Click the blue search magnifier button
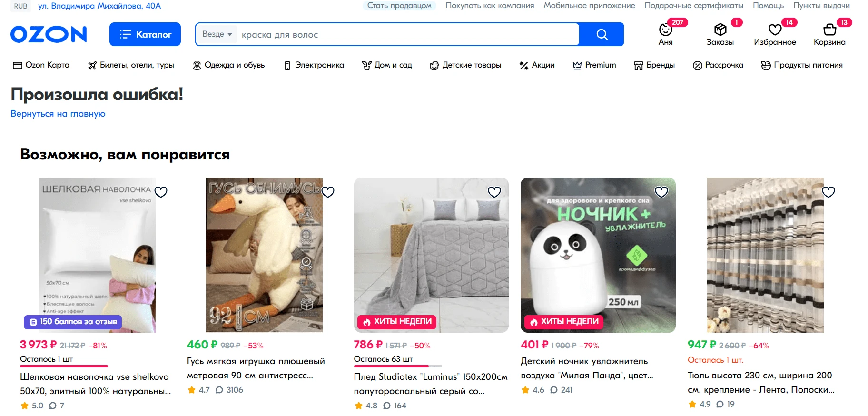The height and width of the screenshot is (416, 868). coord(602,34)
